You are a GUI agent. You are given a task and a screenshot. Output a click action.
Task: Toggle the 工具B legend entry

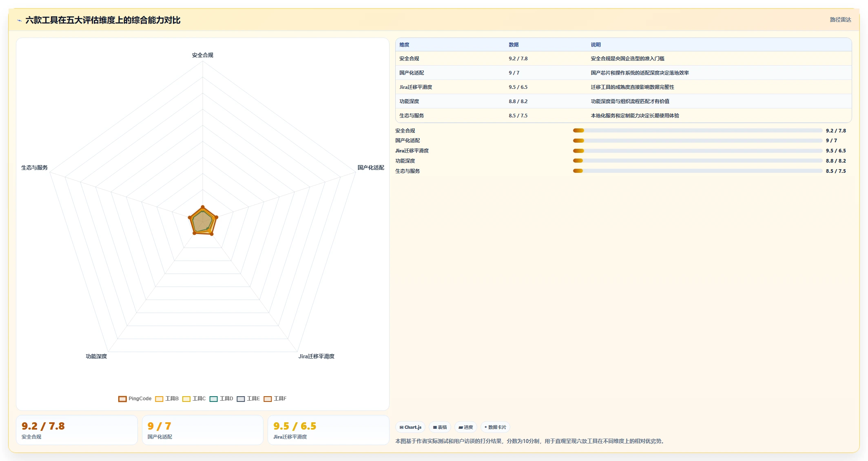pos(167,399)
